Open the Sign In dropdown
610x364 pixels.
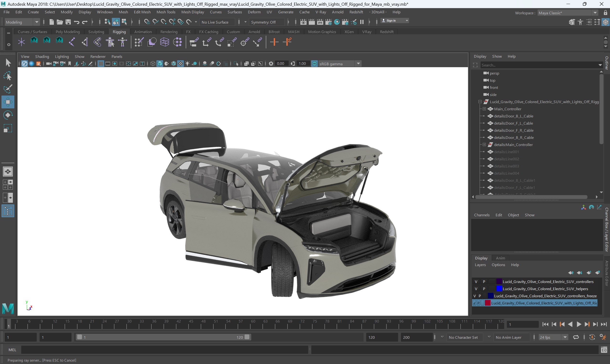(395, 20)
